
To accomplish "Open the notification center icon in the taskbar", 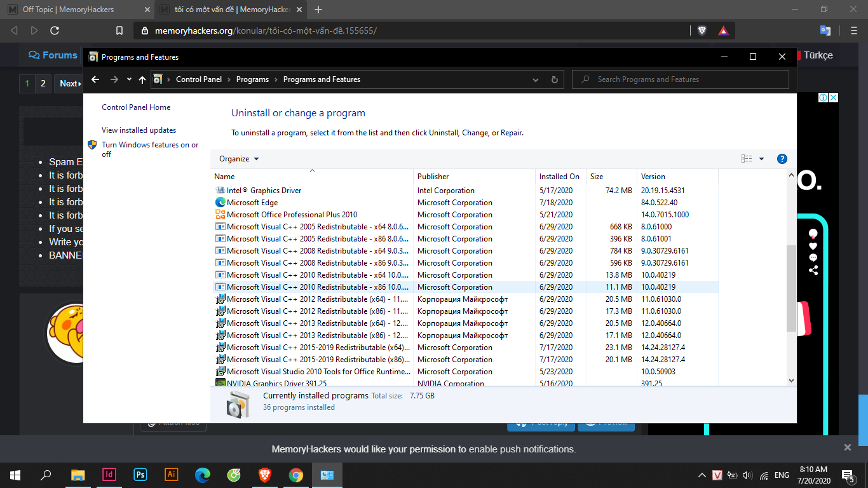I will [848, 475].
